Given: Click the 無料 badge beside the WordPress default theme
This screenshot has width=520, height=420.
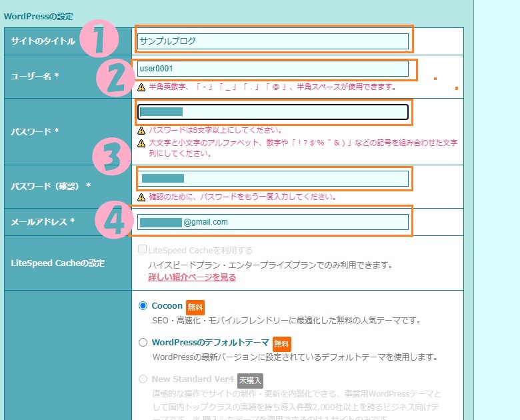Looking at the screenshot, I should tap(281, 344).
